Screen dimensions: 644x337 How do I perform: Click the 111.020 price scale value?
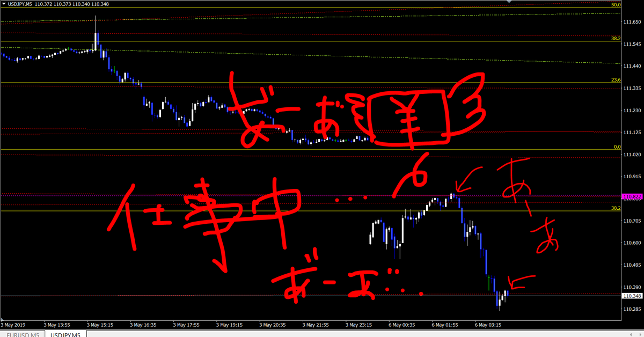point(633,155)
